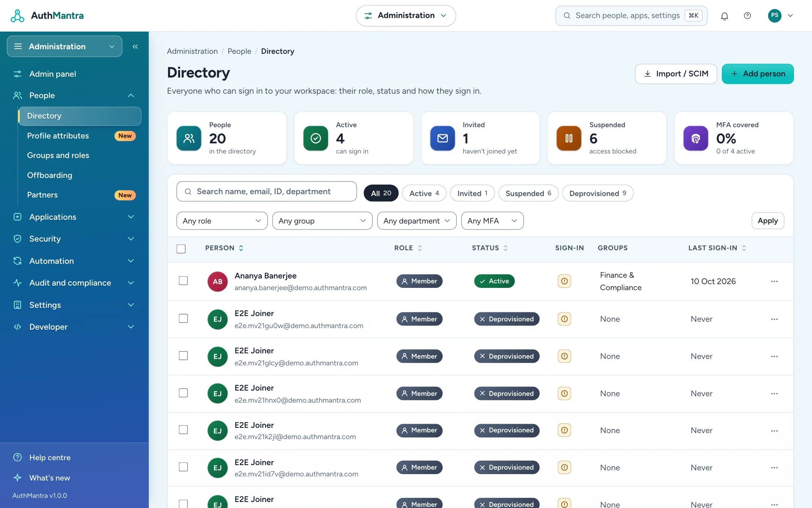Screen dimensions: 812x508
Task: Open the Any group filter
Action: (x=323, y=221)
